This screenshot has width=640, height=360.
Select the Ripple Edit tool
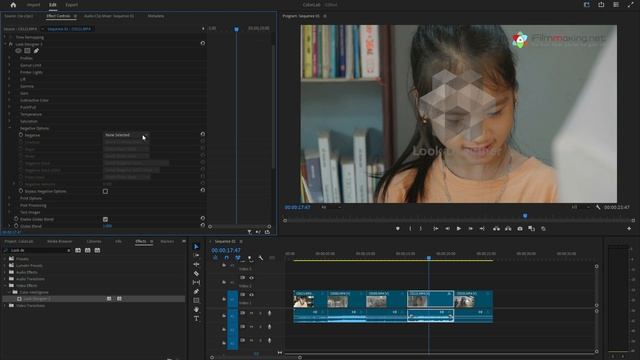tap(196, 264)
